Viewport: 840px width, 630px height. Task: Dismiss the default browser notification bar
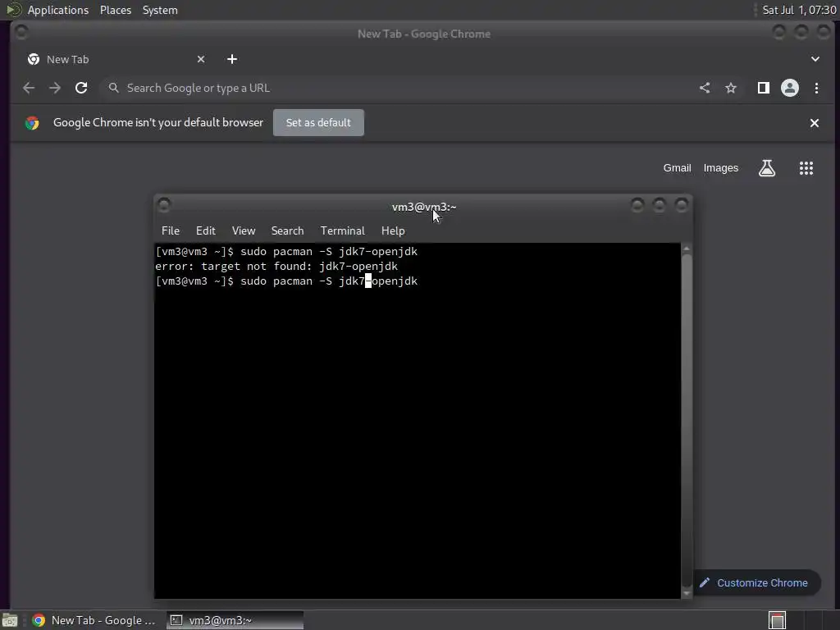click(x=815, y=123)
